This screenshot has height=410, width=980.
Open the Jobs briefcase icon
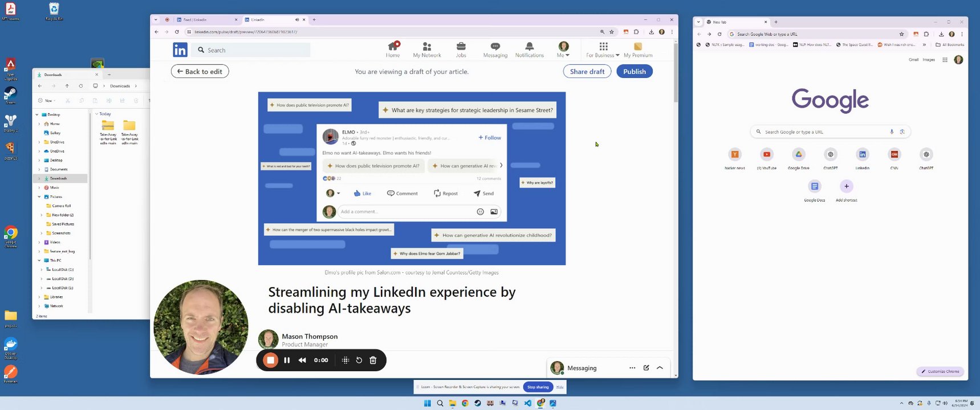[x=461, y=50]
